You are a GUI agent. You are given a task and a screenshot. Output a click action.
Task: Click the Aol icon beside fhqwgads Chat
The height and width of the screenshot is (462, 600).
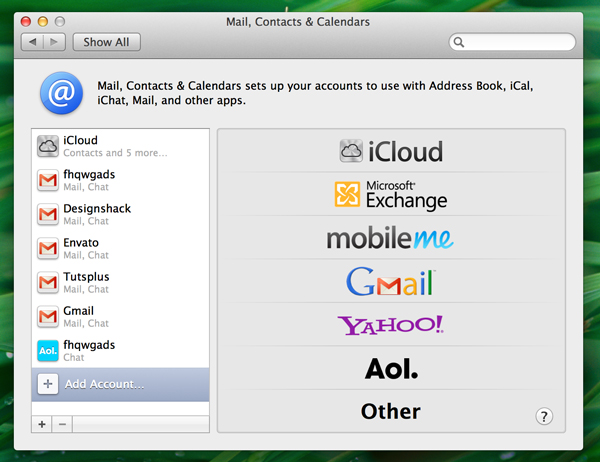point(47,351)
